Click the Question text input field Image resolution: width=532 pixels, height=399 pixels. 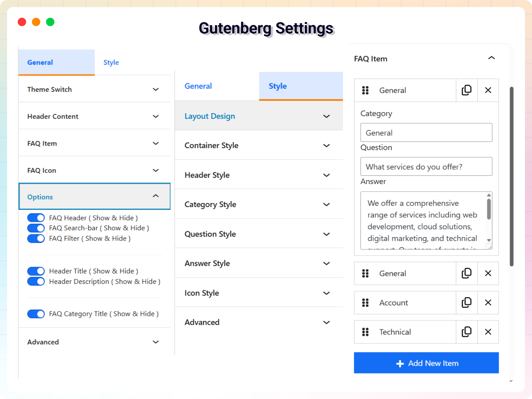(x=426, y=167)
